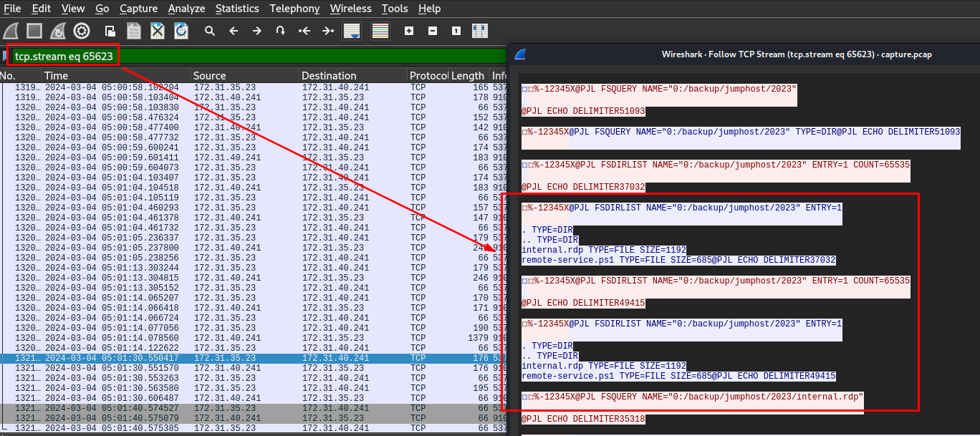Sort by the No. column header
The width and height of the screenshot is (980, 436).
(x=20, y=75)
